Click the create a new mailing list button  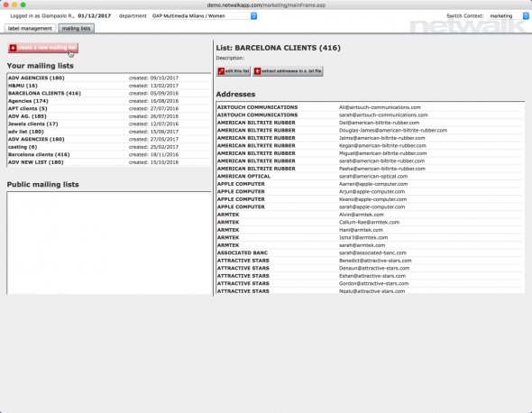coord(43,48)
